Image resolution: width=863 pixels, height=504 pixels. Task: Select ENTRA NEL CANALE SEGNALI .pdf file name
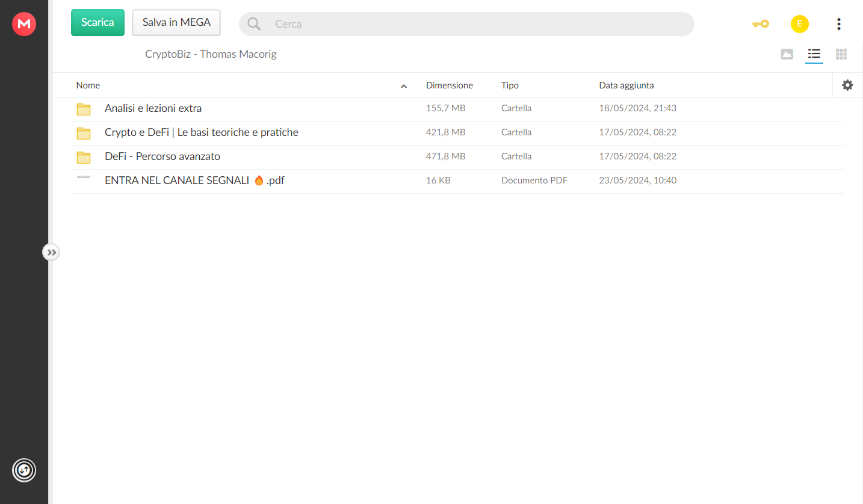194,180
